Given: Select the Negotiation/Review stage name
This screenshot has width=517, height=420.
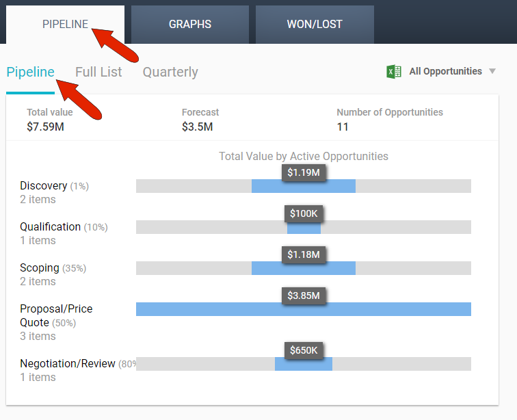Looking at the screenshot, I should coord(68,364).
